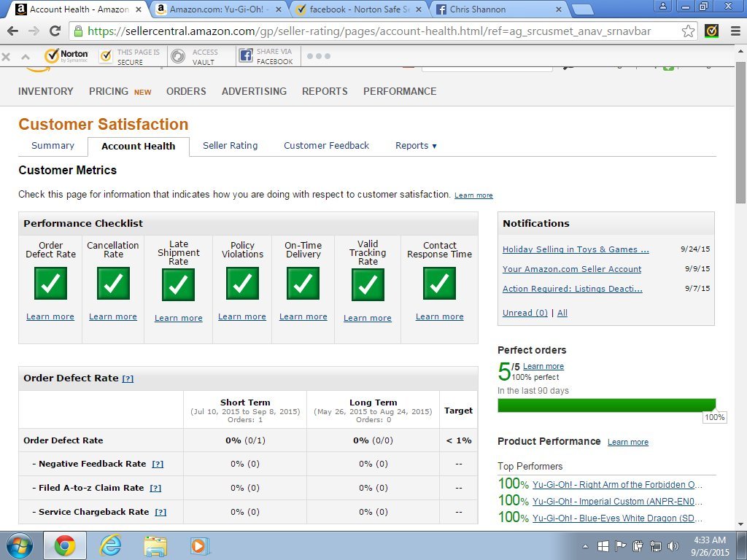This screenshot has width=747, height=560.
Task: Click This Page Is Secure indicator
Action: [x=130, y=57]
